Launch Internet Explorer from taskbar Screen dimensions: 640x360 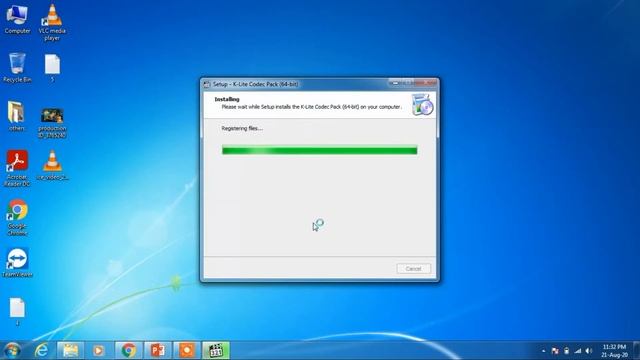(42, 350)
